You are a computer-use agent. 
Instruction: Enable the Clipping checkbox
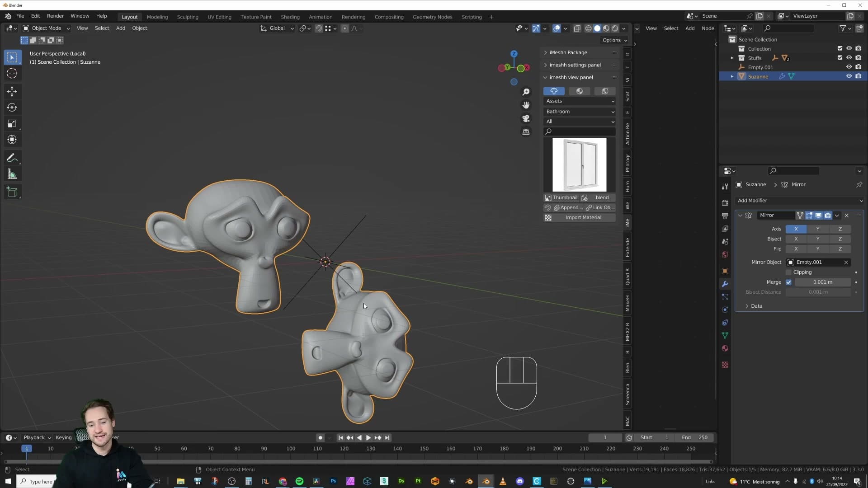789,272
